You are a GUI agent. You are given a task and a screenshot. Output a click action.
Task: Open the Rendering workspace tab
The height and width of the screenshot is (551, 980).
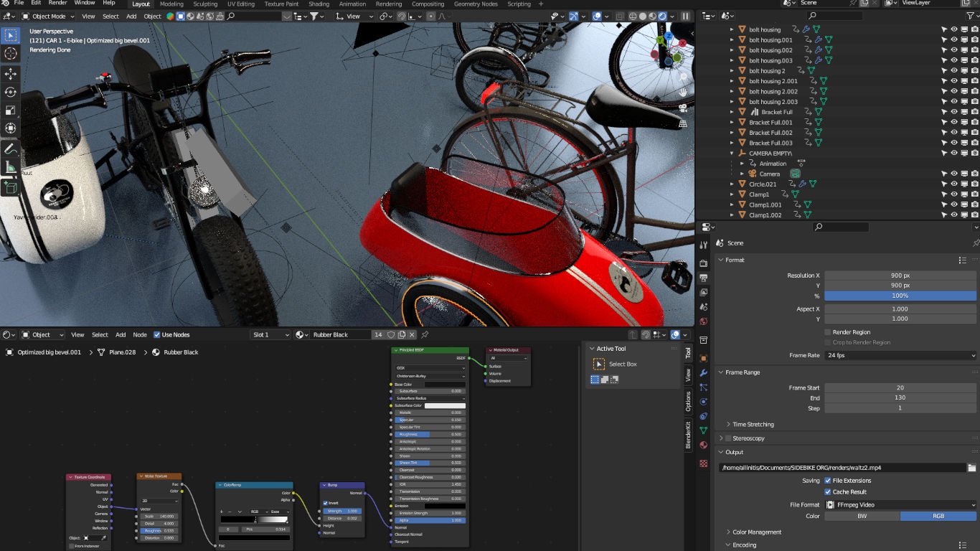point(389,4)
